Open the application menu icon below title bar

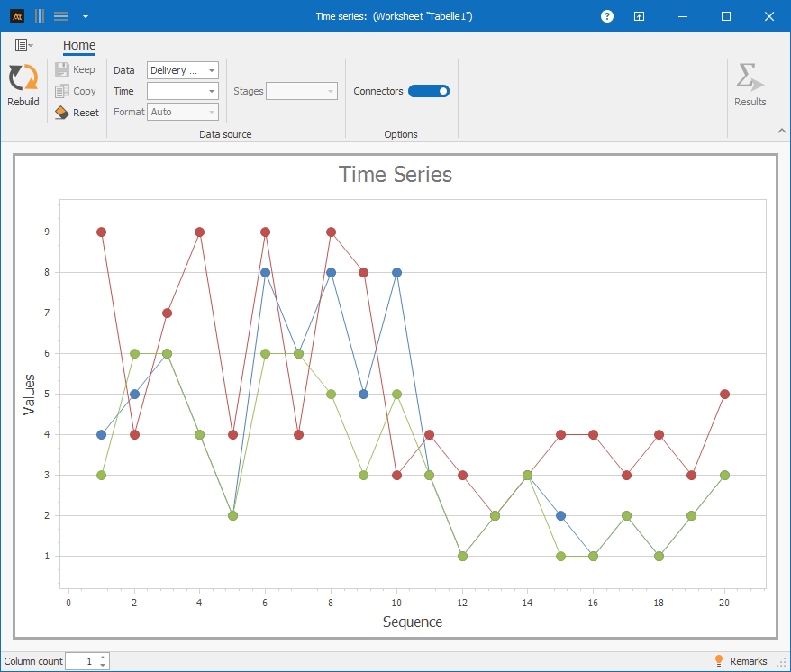(x=23, y=45)
